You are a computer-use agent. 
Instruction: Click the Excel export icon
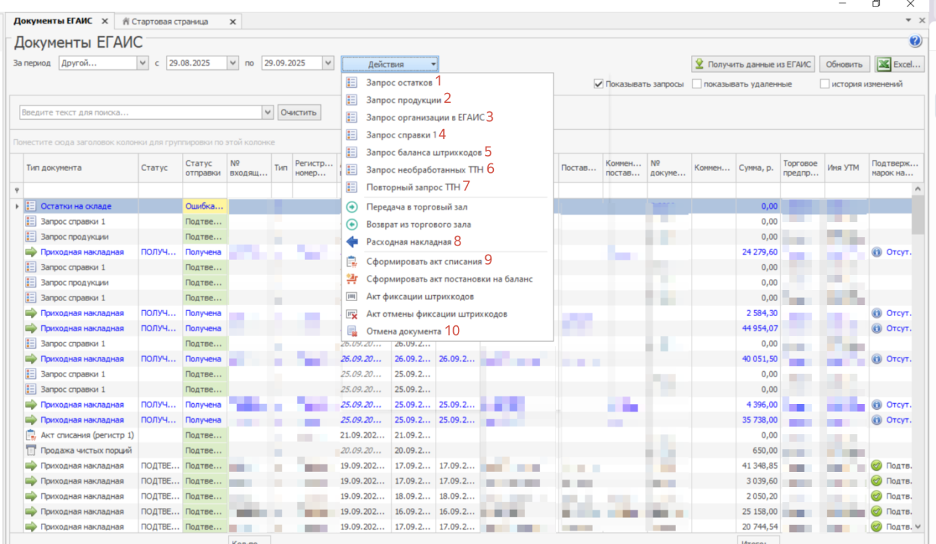884,64
